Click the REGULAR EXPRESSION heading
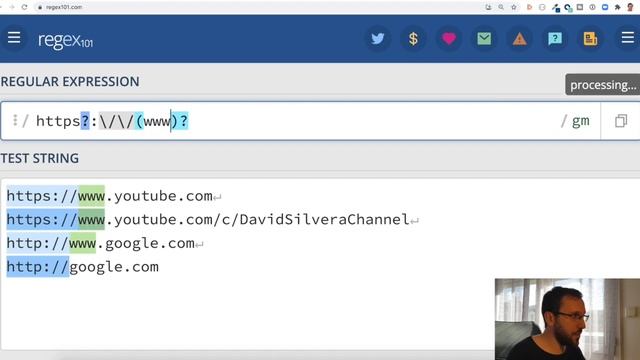Screen dimensions: 640x360 point(70,82)
